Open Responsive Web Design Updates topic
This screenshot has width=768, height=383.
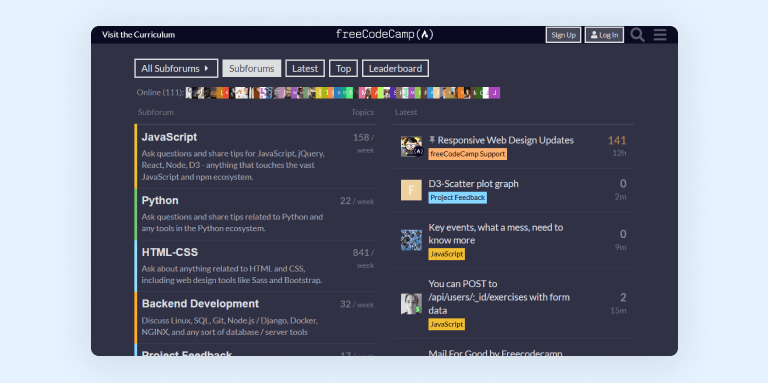(505, 140)
